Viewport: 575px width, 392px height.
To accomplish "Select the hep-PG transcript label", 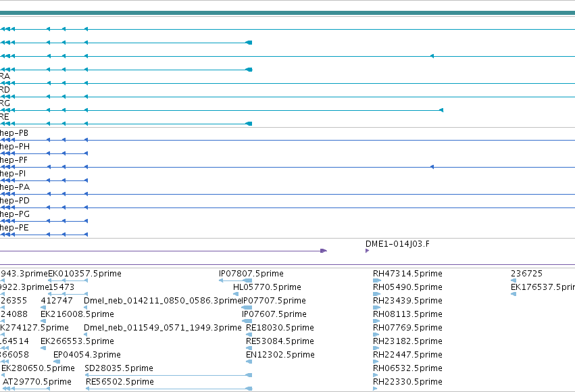I will point(15,214).
